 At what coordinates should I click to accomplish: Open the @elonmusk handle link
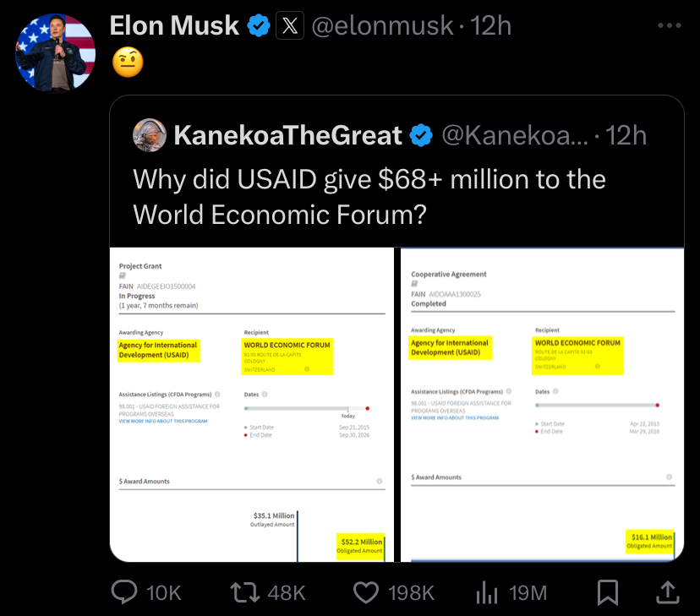(383, 25)
